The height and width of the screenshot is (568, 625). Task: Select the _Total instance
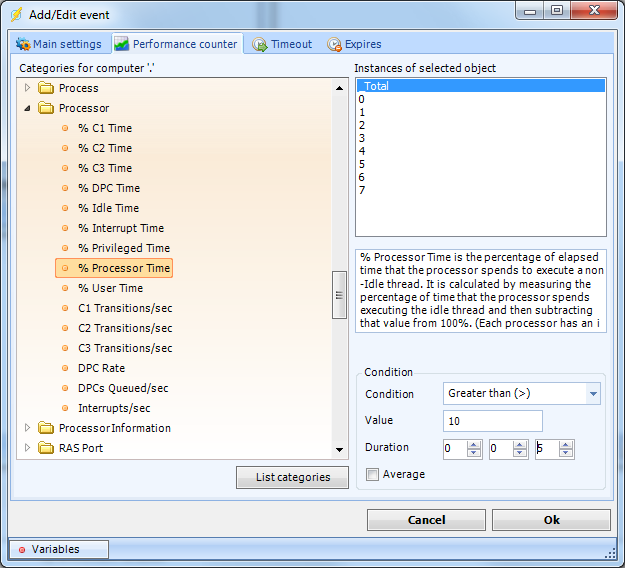coord(481,86)
